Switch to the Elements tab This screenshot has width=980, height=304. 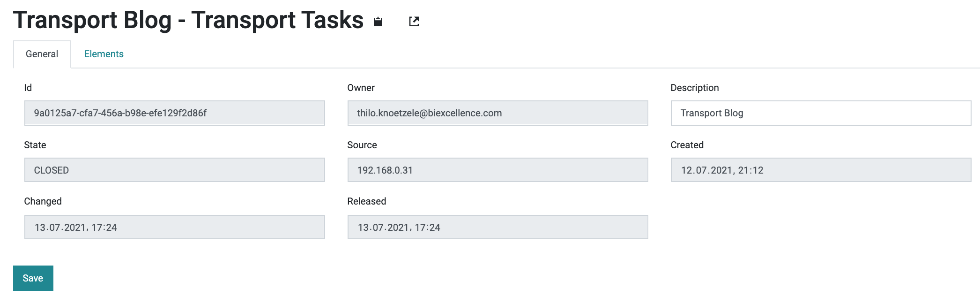[104, 54]
